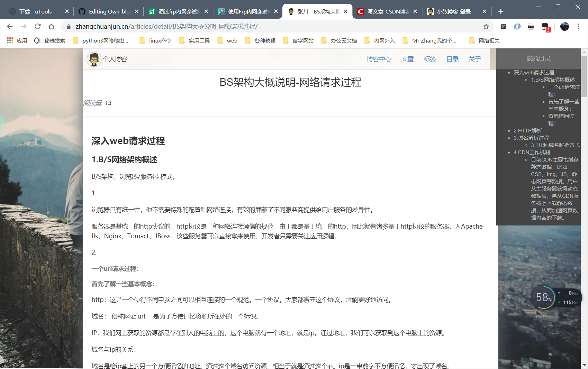Screen dimensions: 588x369
Task: Hide the table of contents (隐藏目录)
Action: pyautogui.click(x=539, y=59)
